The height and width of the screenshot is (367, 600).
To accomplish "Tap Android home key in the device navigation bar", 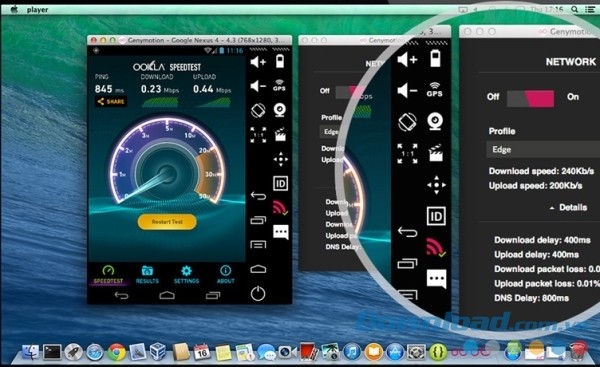I will point(167,295).
